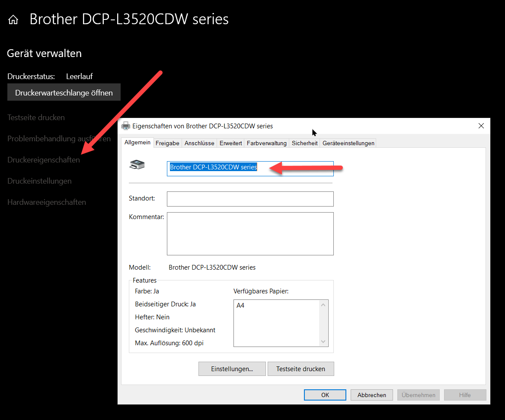Screen dimensions: 505x420
Task: Click Testseite drucken link in Settings
Action: pos(36,118)
